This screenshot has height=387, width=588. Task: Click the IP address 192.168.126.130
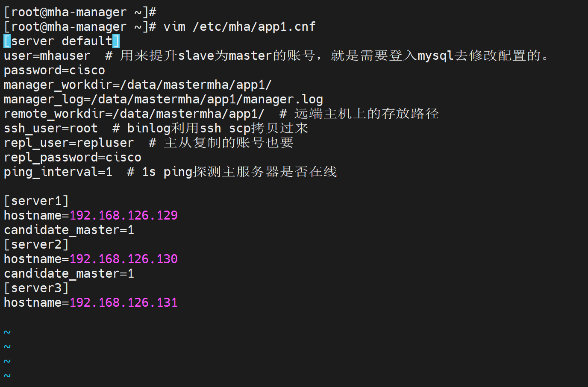pos(123,259)
